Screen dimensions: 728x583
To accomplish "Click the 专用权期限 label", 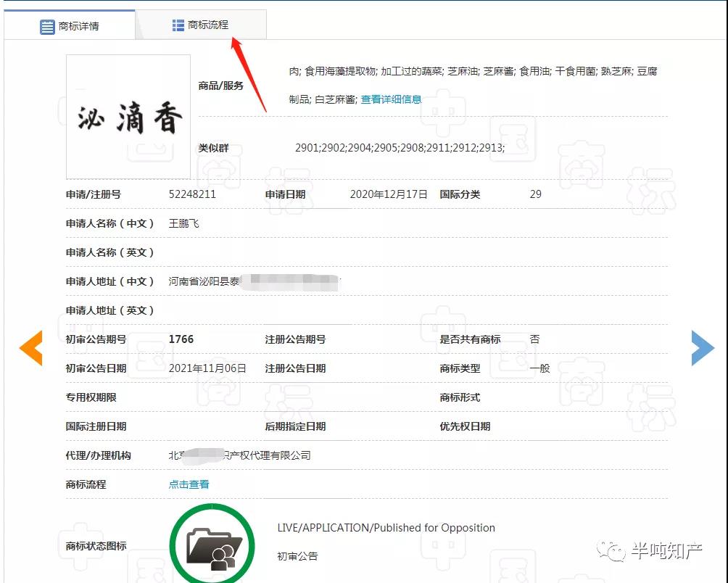I will click(91, 397).
